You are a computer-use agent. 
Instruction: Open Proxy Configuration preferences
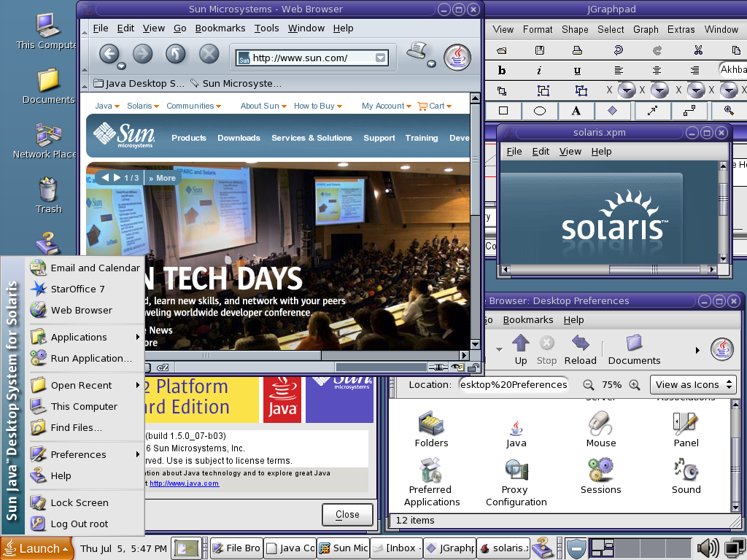pos(516,483)
